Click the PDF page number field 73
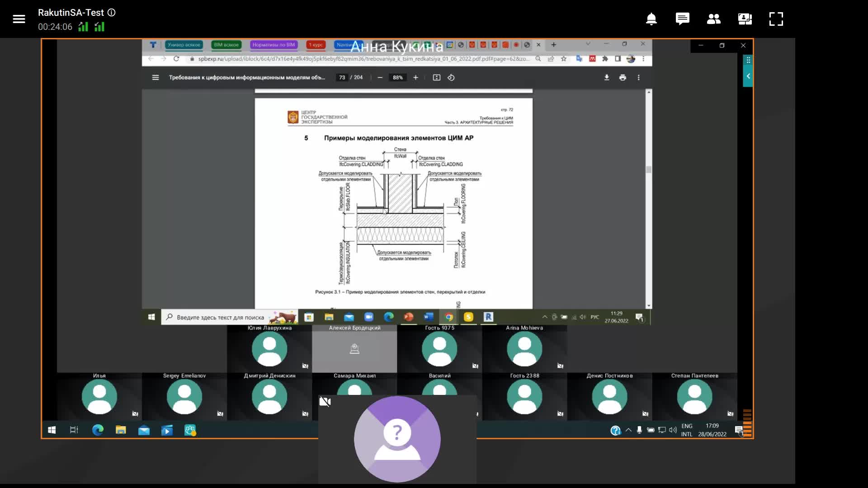Screen dimensions: 868x488 [342, 78]
